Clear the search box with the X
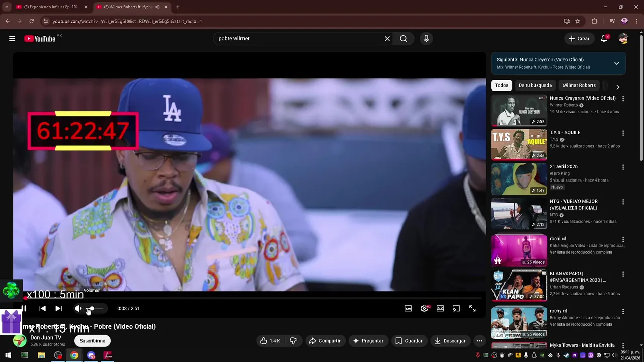 (x=387, y=39)
